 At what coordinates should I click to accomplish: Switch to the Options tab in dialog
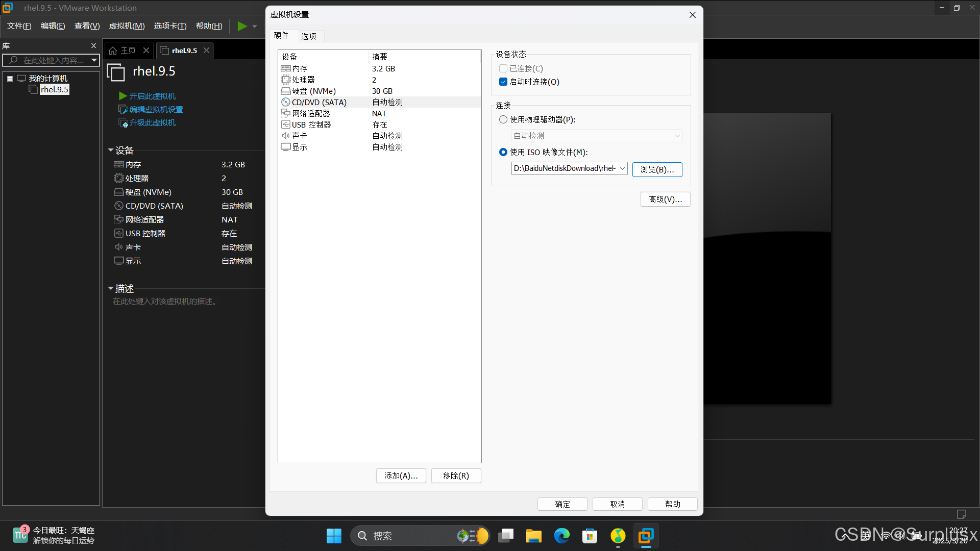click(x=308, y=36)
